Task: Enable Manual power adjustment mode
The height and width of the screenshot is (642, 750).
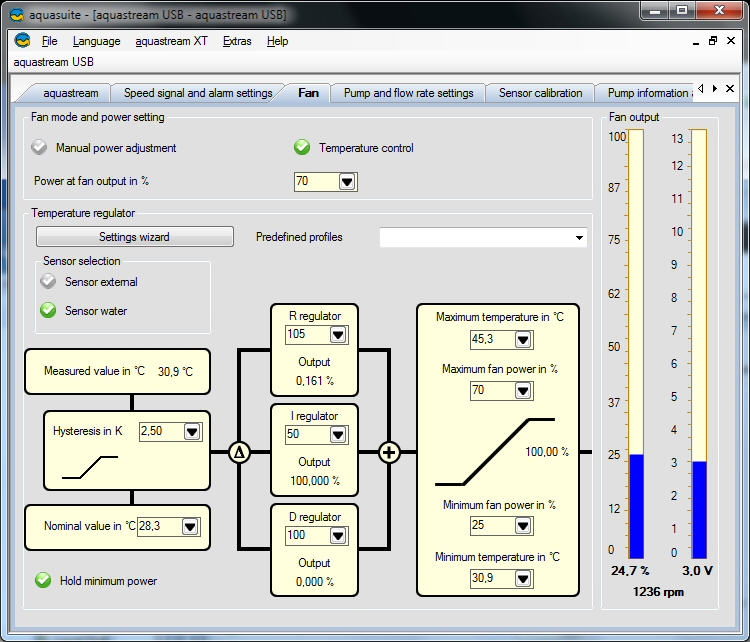Action: 39,148
